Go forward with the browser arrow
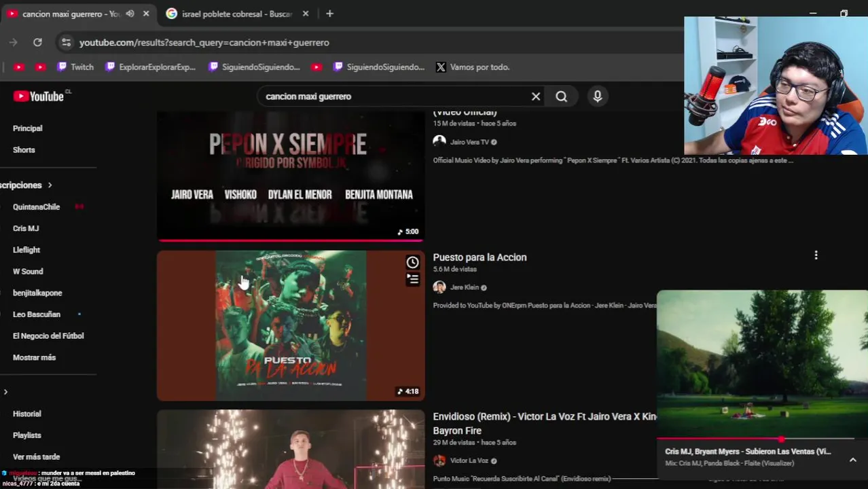The height and width of the screenshot is (489, 868). point(13,42)
